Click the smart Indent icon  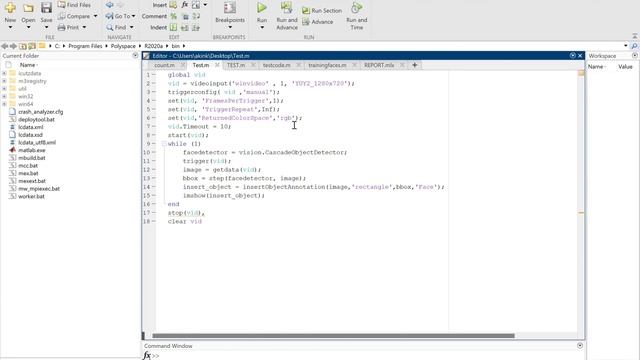[x=173, y=27]
